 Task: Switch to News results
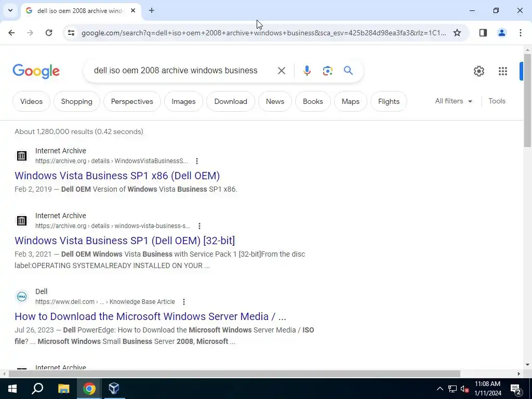[x=275, y=101]
